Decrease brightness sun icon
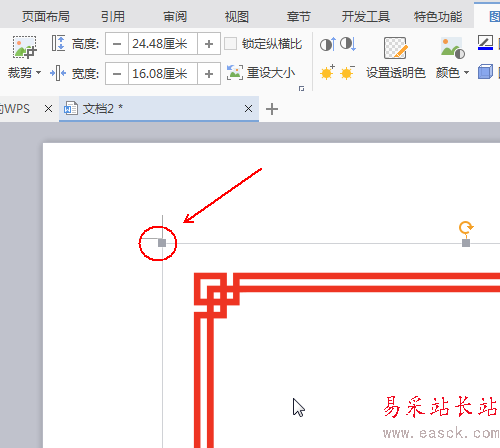The width and height of the screenshot is (500, 448). [x=347, y=72]
